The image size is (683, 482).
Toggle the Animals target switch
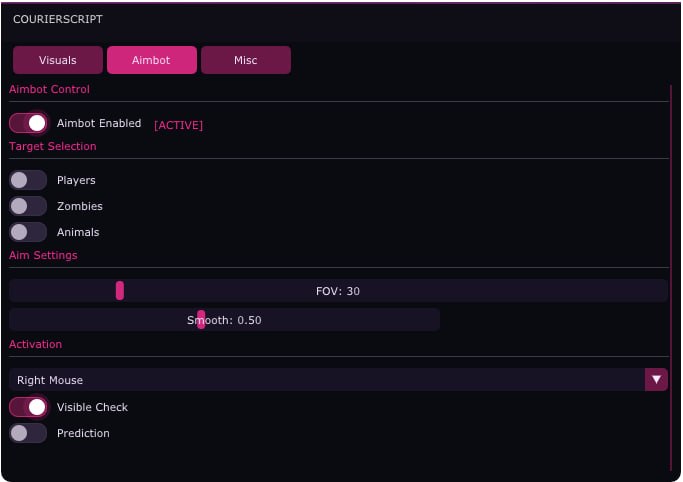pyautogui.click(x=28, y=232)
